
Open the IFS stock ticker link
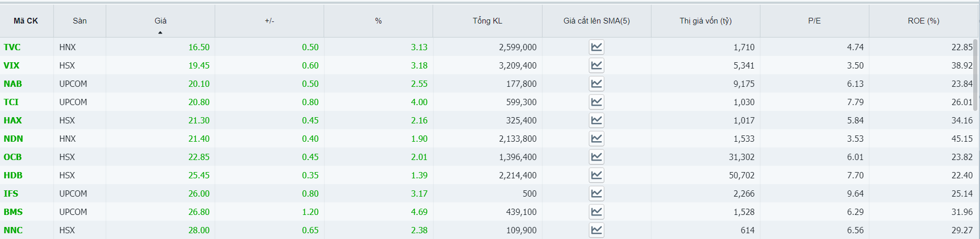11,194
